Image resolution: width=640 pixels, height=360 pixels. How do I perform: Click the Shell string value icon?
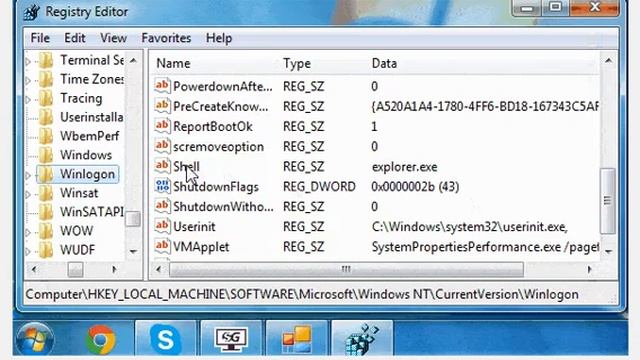tap(162, 166)
